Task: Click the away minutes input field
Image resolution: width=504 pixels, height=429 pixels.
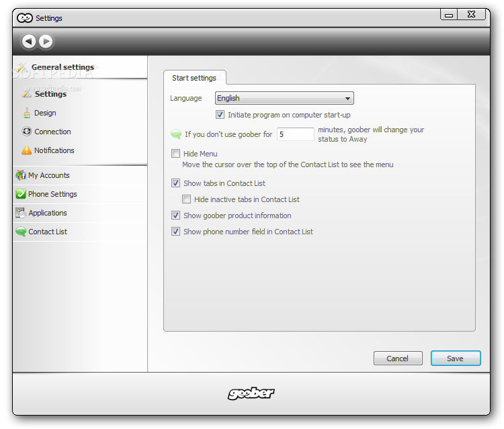Action: click(x=296, y=134)
